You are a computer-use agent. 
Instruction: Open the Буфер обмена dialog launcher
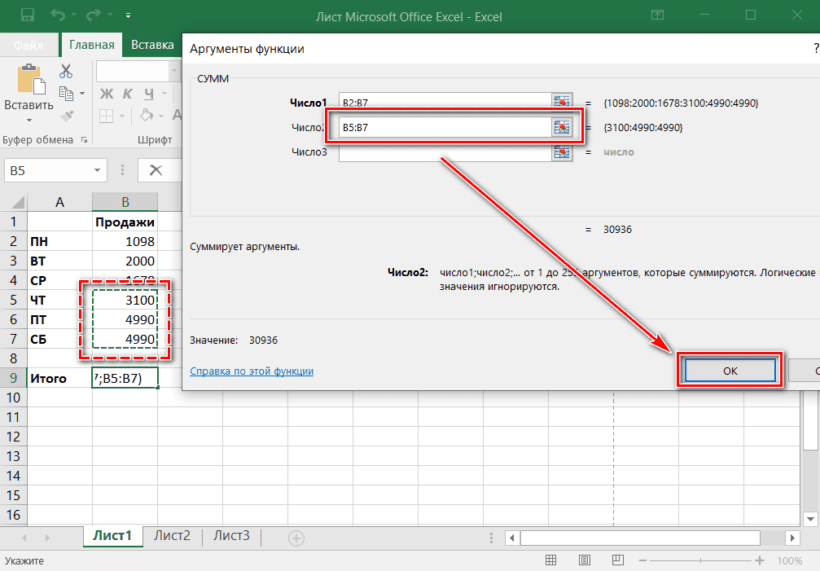(x=84, y=140)
